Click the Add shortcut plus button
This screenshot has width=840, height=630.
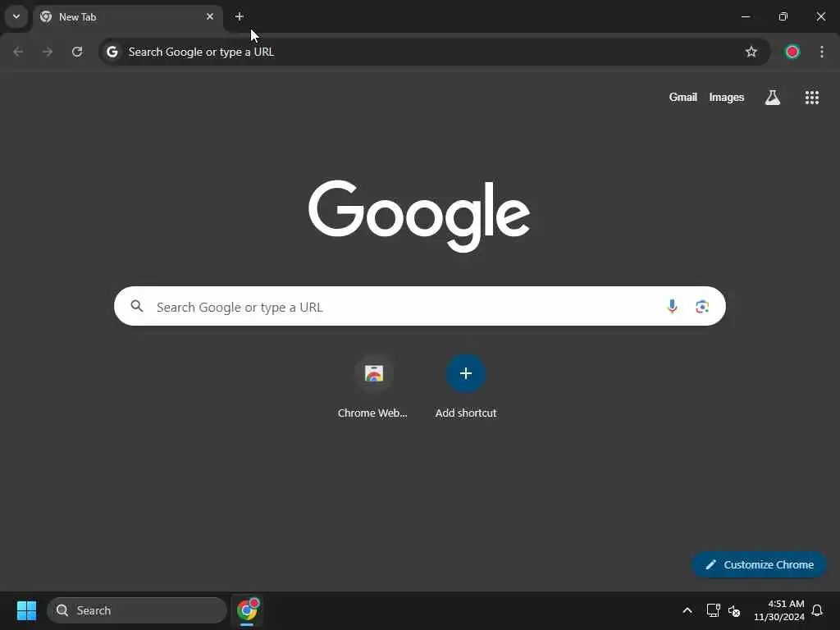(466, 373)
